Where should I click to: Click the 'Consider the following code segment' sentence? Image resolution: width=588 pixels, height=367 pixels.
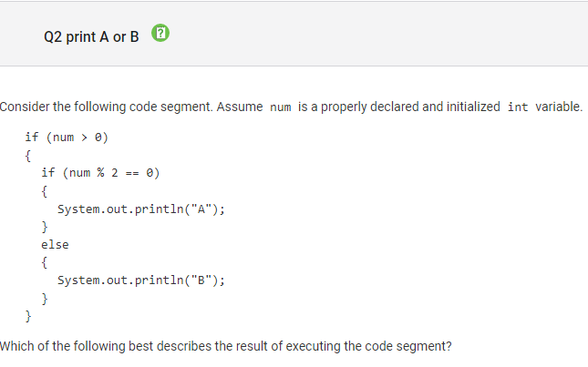106,107
